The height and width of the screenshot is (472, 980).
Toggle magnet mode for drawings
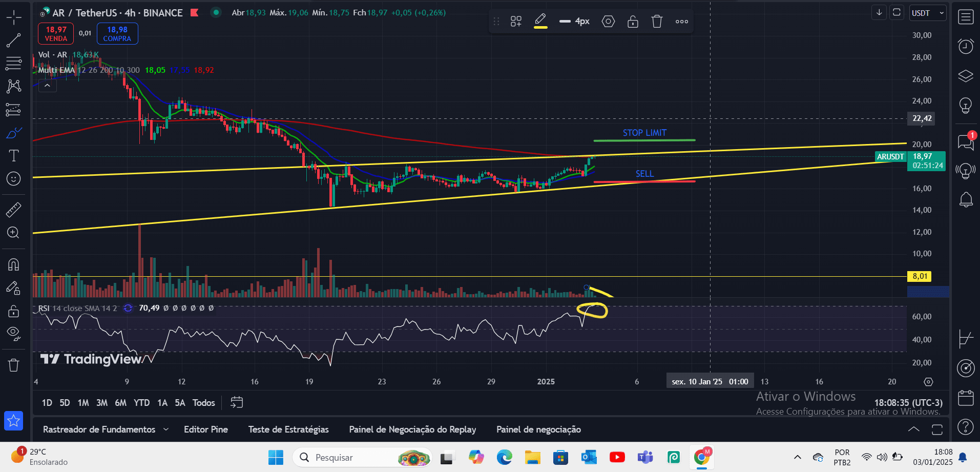click(14, 264)
